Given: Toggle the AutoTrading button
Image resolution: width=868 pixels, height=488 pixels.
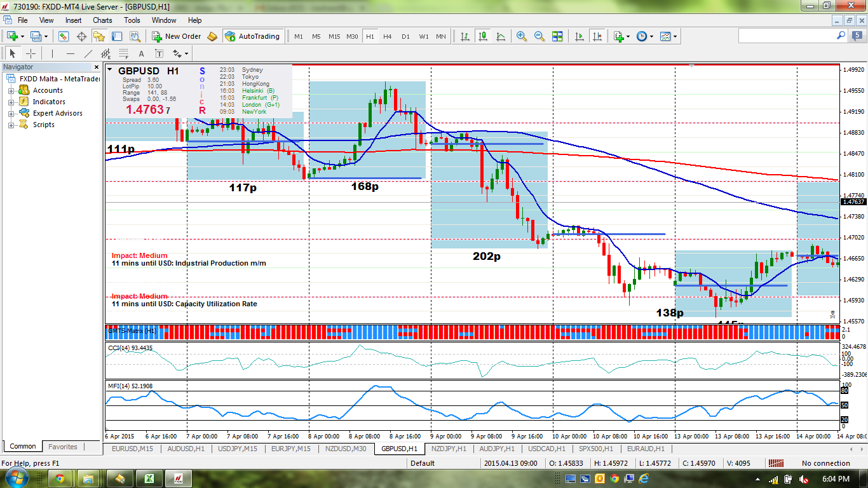Looking at the screenshot, I should 252,36.
